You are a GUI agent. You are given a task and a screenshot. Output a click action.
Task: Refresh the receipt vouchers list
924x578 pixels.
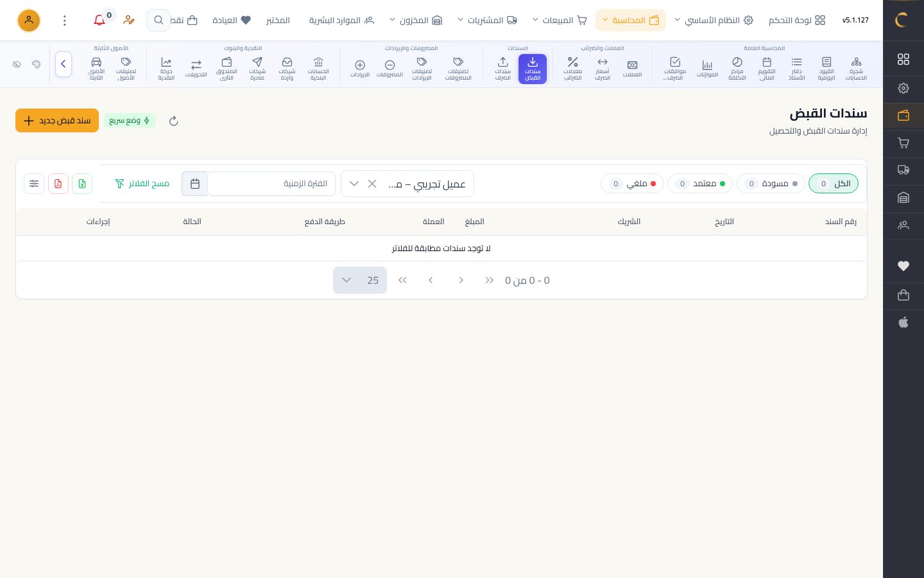click(173, 121)
